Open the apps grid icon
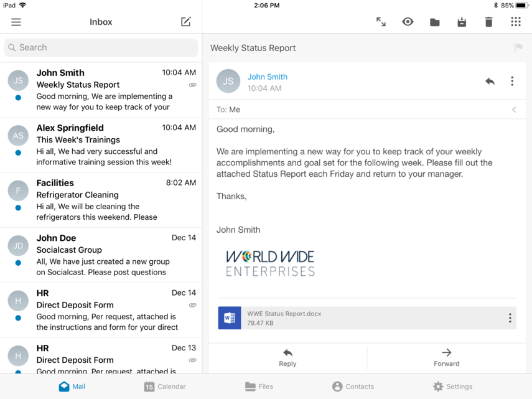Screen dimensions: 532x399 (x=516, y=22)
